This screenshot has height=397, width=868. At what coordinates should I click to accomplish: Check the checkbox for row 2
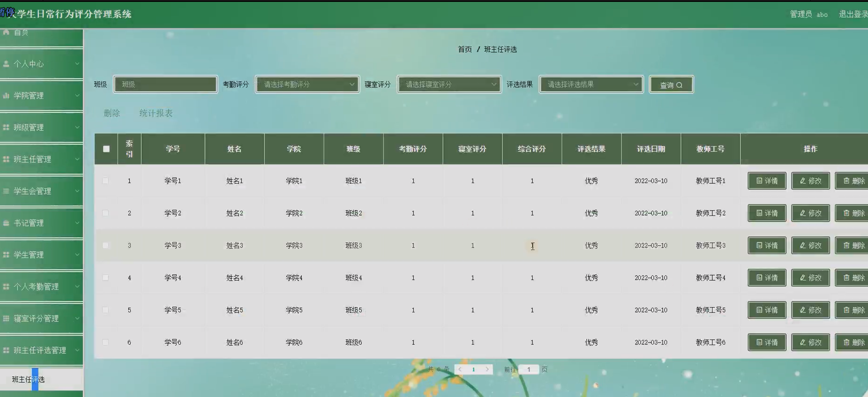click(x=105, y=213)
